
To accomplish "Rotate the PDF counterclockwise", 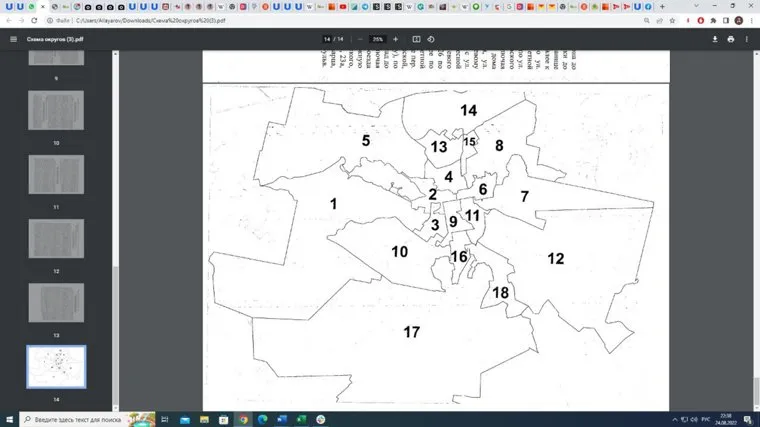I will point(430,39).
